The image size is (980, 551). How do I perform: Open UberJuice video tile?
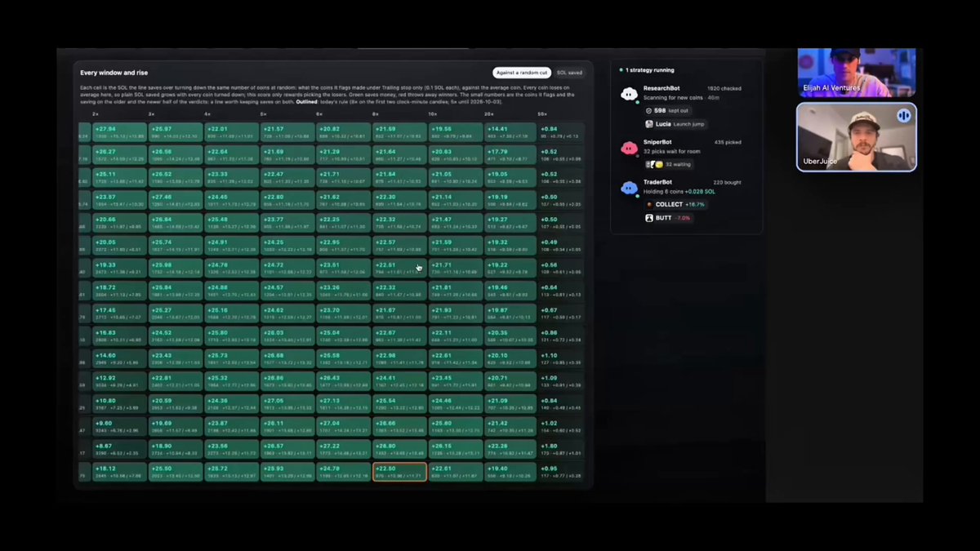857,137
